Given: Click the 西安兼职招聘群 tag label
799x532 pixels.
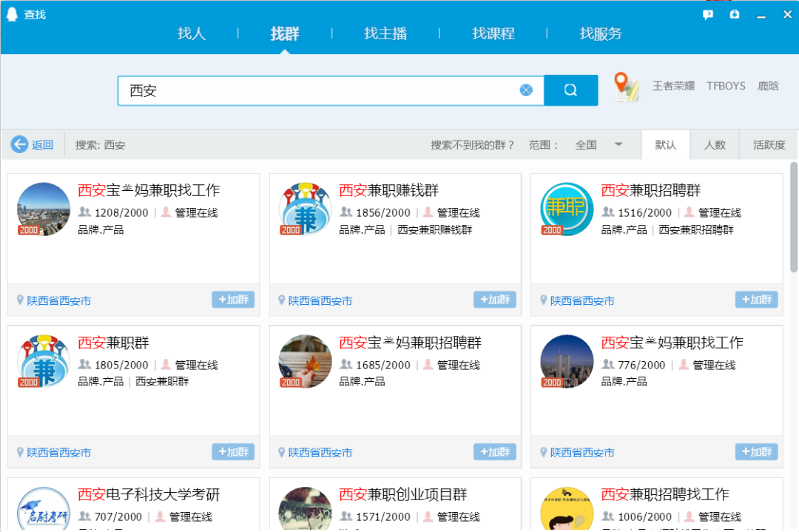Looking at the screenshot, I should [696, 230].
